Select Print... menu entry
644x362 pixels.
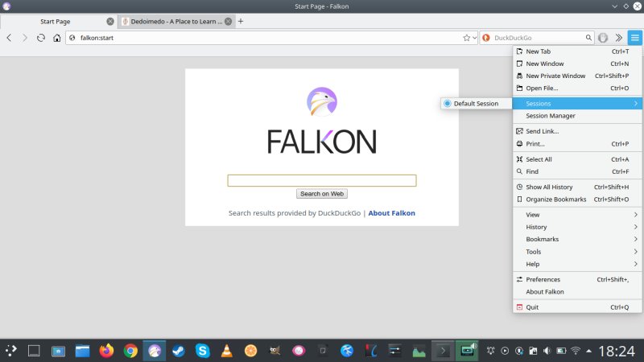[577, 144]
